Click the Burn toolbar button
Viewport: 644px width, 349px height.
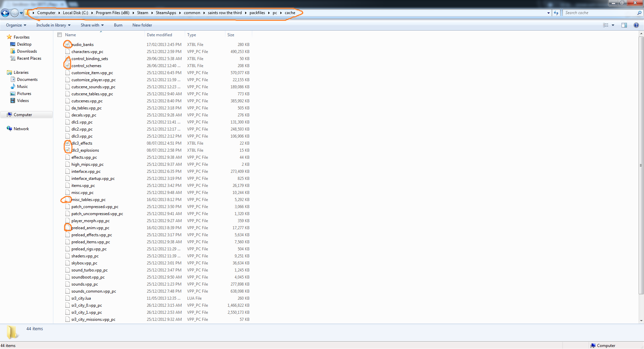(118, 25)
